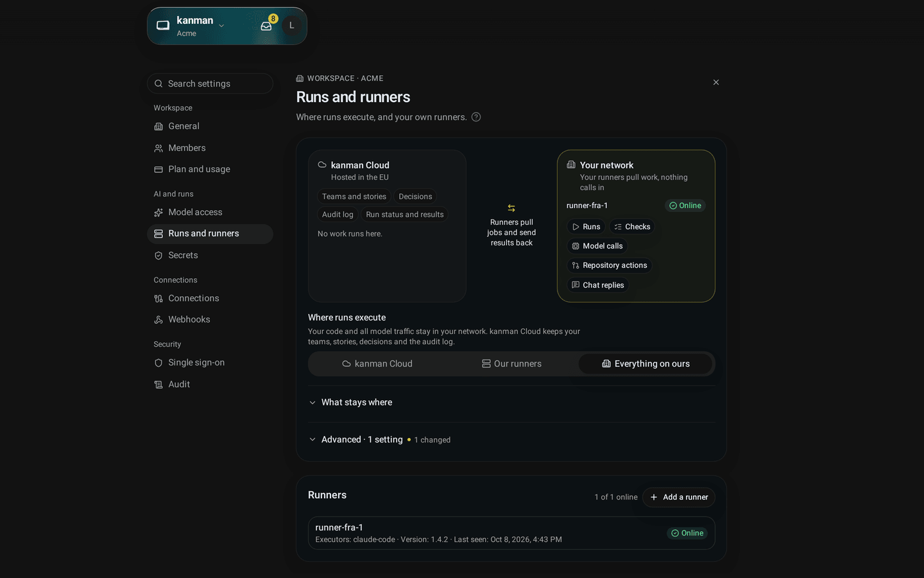924x578 pixels.
Task: Click the Run status and results chip
Action: pos(405,215)
